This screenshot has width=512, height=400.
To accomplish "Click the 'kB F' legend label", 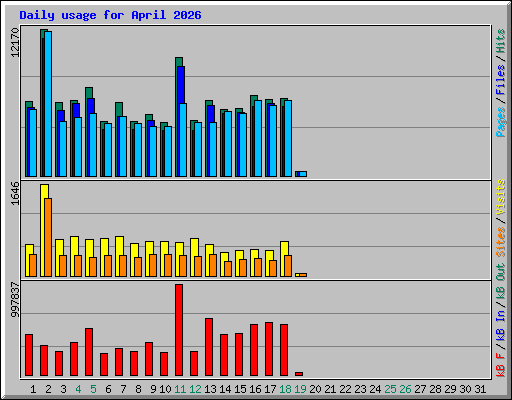I will pos(500,365).
